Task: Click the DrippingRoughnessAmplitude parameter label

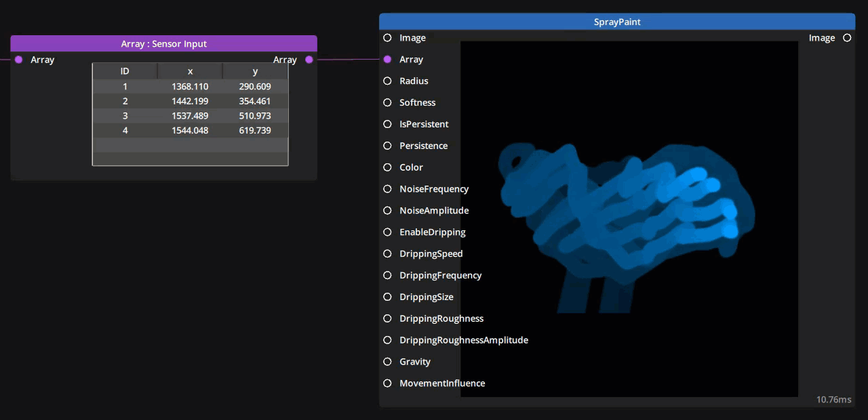Action: click(x=464, y=340)
